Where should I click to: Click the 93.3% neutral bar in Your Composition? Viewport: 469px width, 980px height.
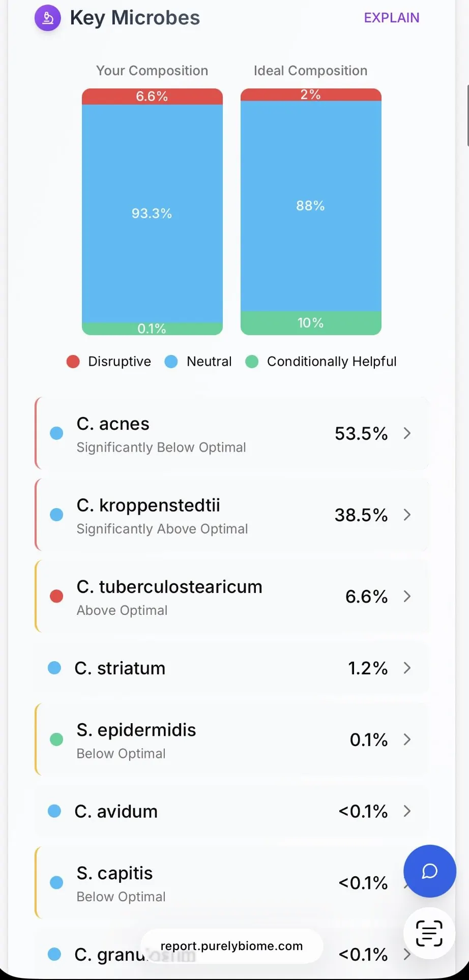152,214
